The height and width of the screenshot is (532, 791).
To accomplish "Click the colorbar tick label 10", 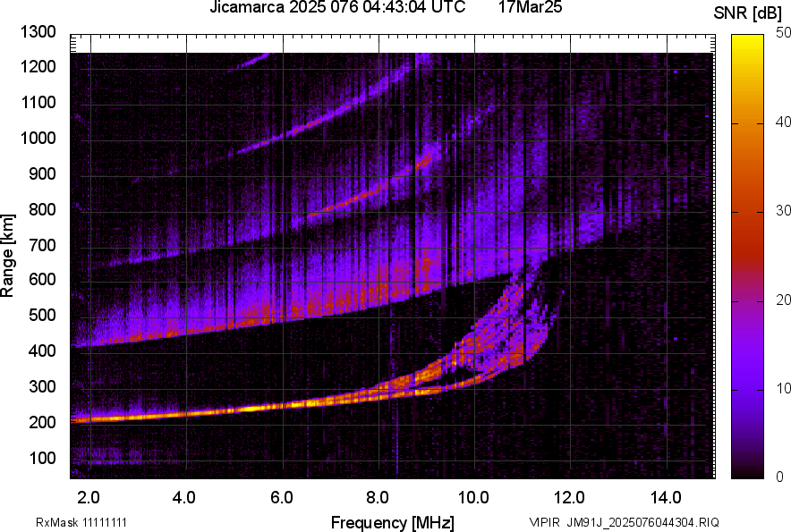I will pyautogui.click(x=783, y=389).
